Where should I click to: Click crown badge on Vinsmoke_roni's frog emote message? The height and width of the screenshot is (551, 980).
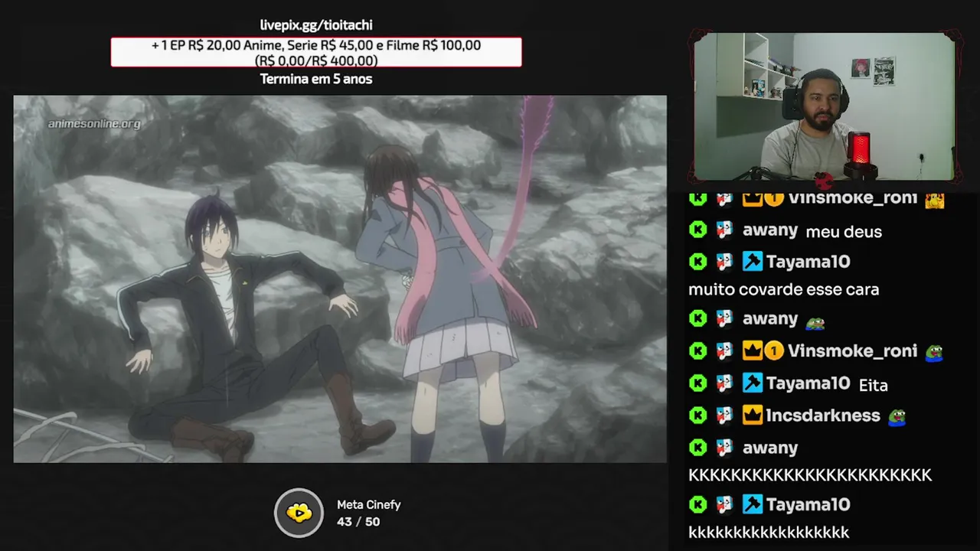[x=752, y=350]
